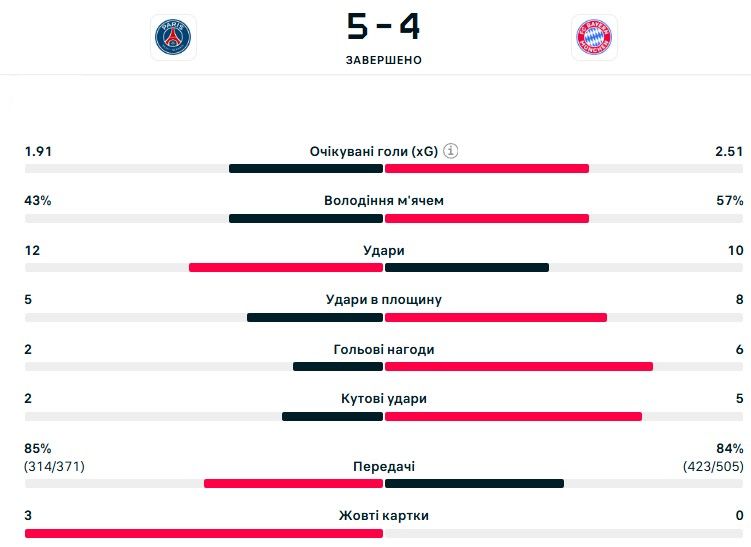Click the PSG team logo
Viewport: 751px width, 547px height.
[173, 37]
